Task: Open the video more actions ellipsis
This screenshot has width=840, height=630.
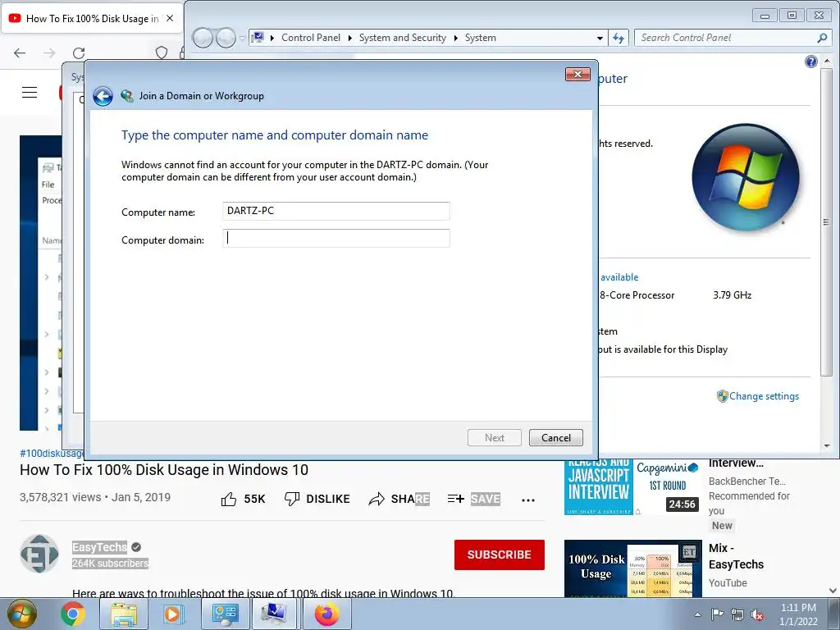Action: [x=528, y=500]
